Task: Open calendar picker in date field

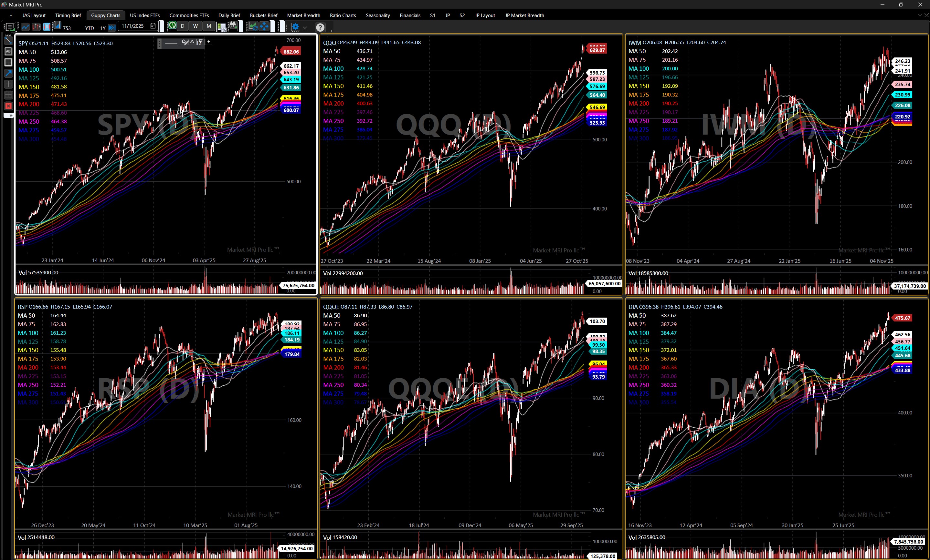Action: [x=153, y=26]
